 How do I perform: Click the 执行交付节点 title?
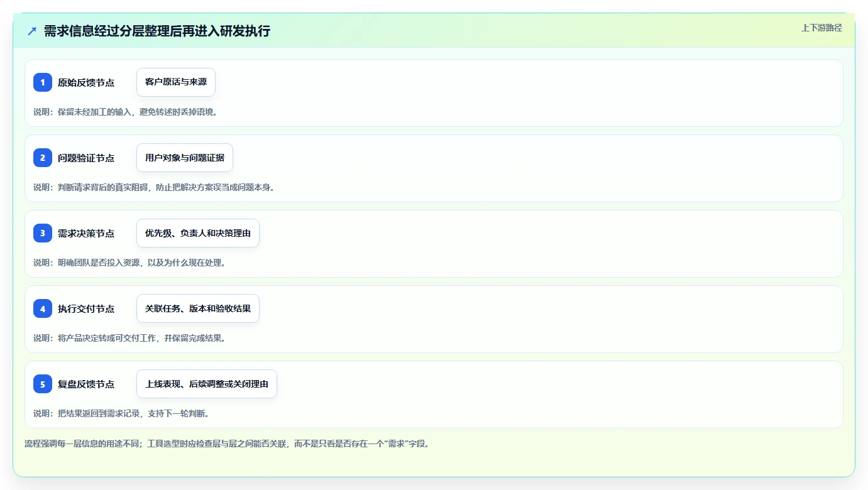coord(86,308)
